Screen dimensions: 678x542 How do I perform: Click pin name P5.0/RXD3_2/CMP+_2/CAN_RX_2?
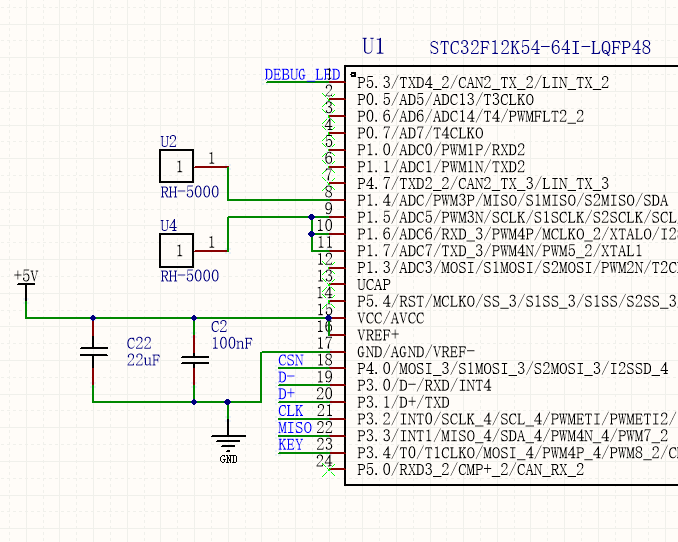pos(470,470)
